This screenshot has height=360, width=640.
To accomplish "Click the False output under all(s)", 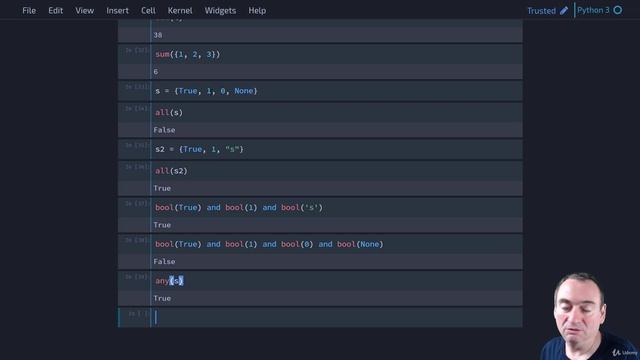I will tap(164, 130).
